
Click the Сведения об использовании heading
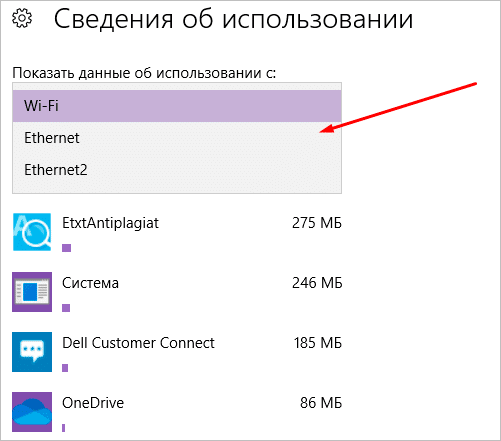click(234, 19)
